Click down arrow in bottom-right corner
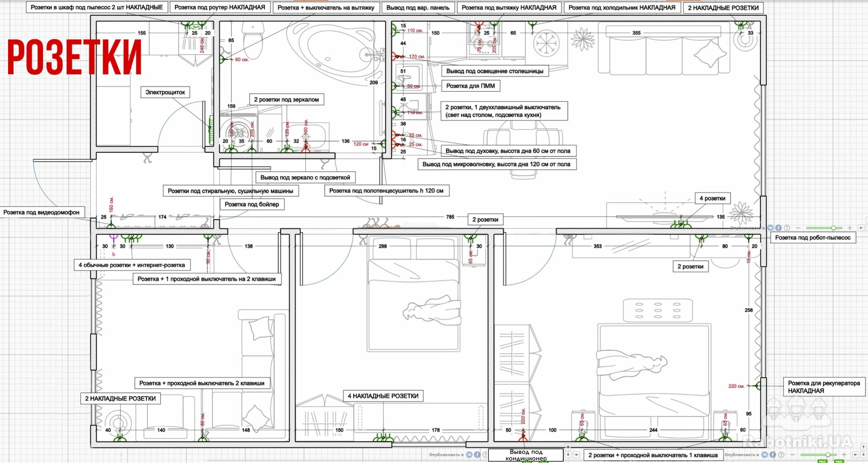Image resolution: width=868 pixels, height=463 pixels. click(x=863, y=454)
